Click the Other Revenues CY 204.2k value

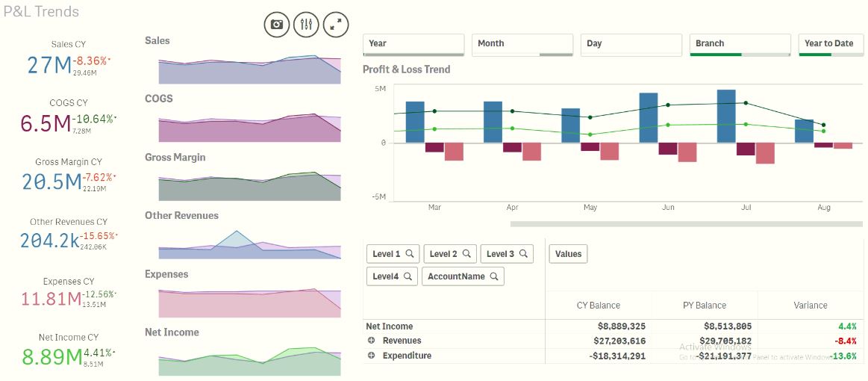pyautogui.click(x=50, y=241)
